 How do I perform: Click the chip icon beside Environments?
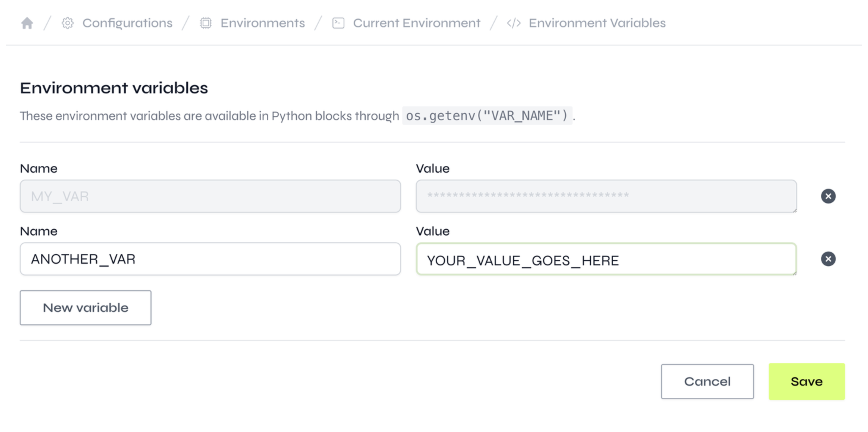pos(205,23)
